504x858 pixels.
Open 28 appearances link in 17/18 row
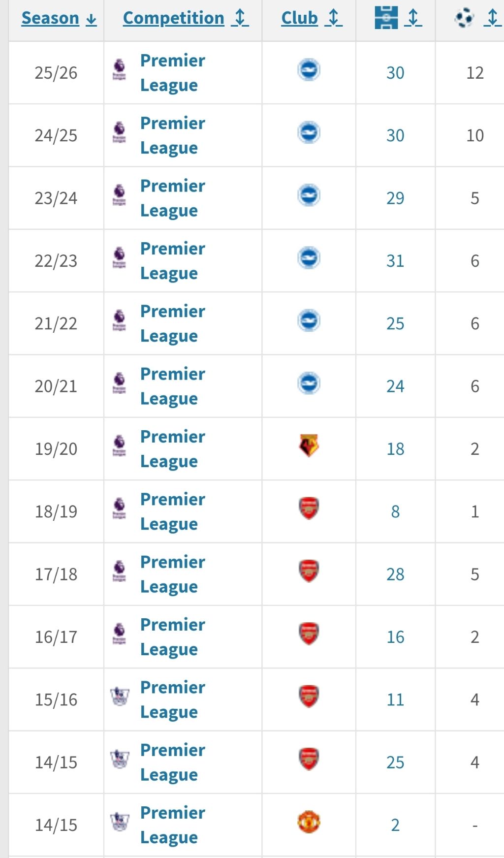click(395, 574)
